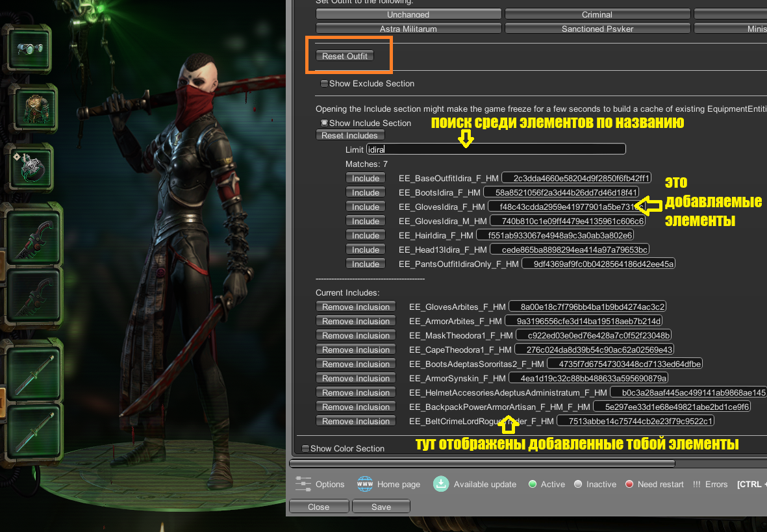This screenshot has width=767, height=532.
Task: Remove inclusion of EE_BeltCrimeLordRogueTrader_F_HM
Action: 356,421
